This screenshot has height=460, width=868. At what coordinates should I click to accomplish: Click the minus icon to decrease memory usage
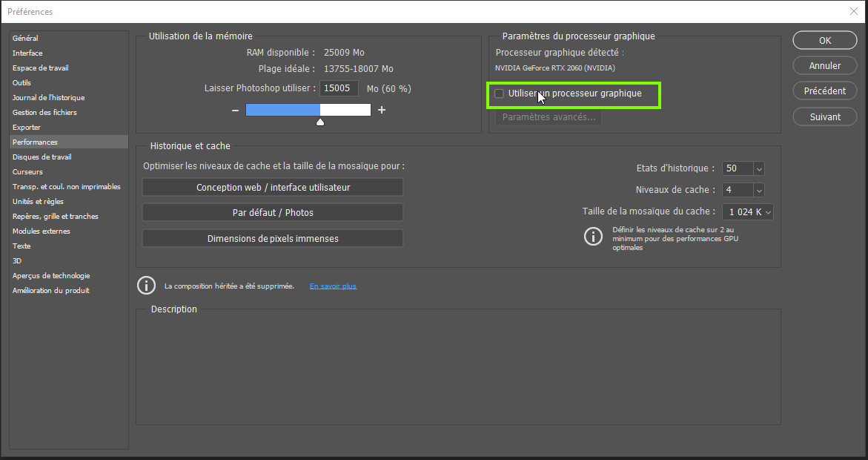click(235, 109)
